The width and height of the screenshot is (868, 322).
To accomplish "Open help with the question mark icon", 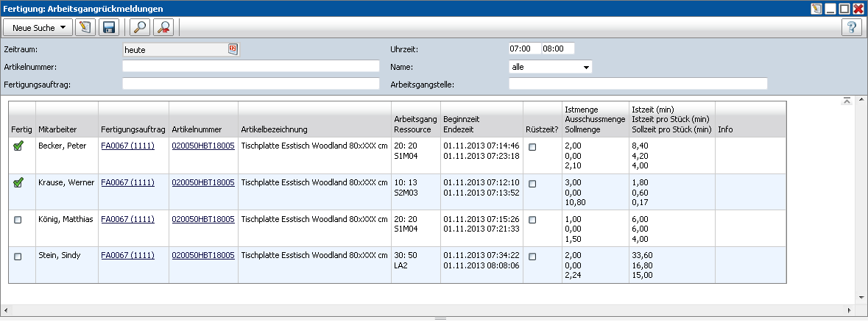I will click(852, 28).
